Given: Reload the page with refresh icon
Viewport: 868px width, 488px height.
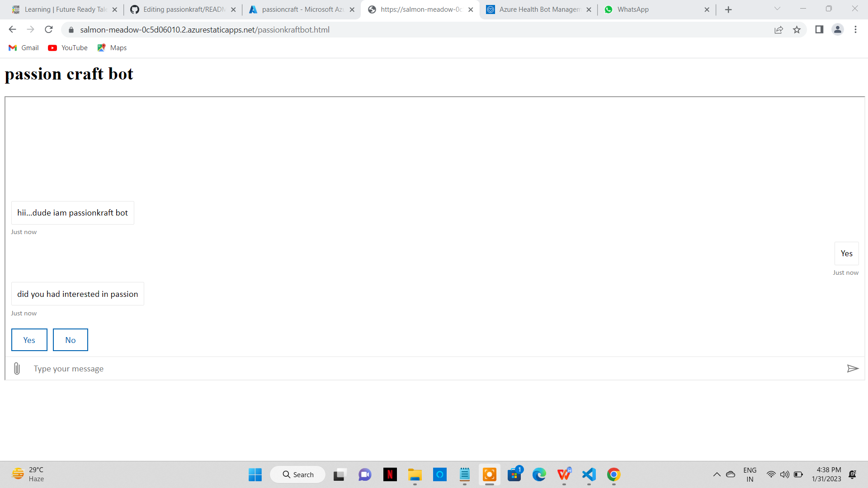Looking at the screenshot, I should click(49, 30).
